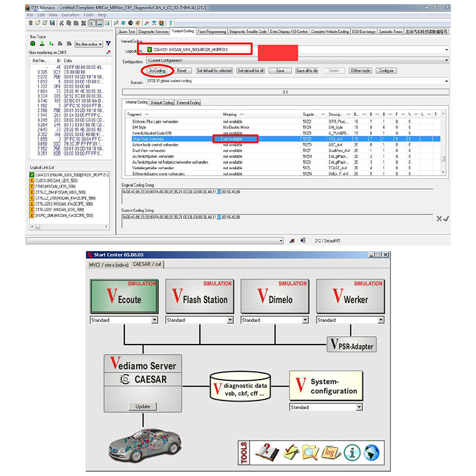This screenshot has width=476, height=476.
Task: Switch to the MVCI / smr-x tab in Start Center
Action: 109,265
